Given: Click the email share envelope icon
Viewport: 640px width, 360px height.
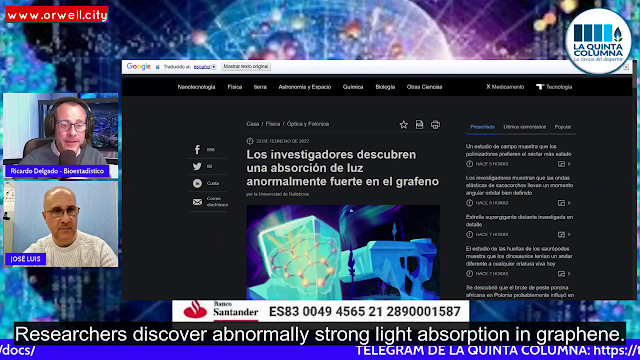Looking at the screenshot, I should click(x=197, y=202).
